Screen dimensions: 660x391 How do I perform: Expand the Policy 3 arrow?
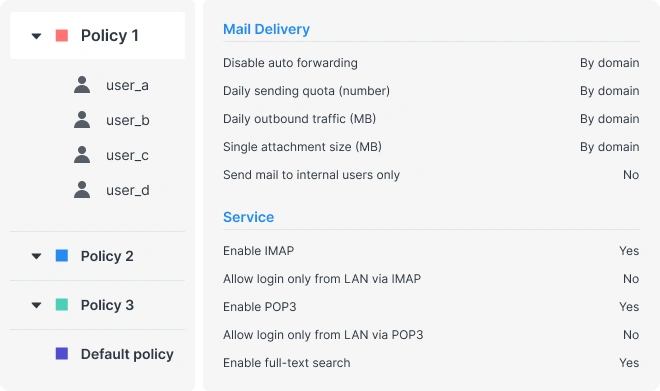pyautogui.click(x=37, y=305)
